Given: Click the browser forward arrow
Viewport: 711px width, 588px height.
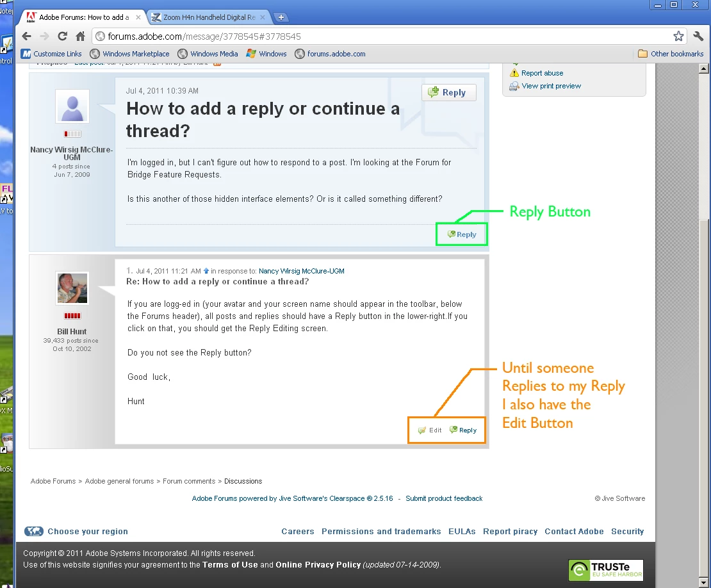Looking at the screenshot, I should click(x=44, y=37).
